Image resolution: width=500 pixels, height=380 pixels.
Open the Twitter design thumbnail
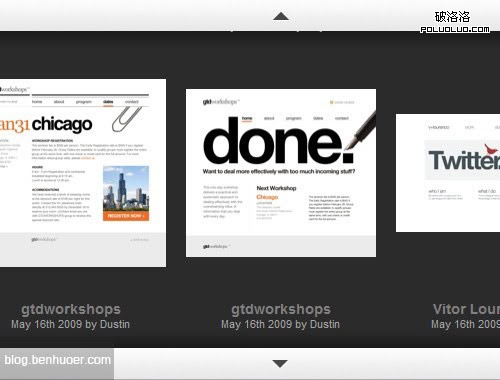point(448,173)
